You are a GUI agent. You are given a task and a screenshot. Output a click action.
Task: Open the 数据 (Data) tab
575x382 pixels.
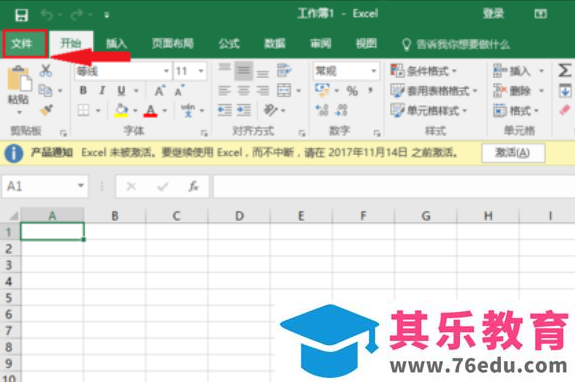pyautogui.click(x=275, y=44)
